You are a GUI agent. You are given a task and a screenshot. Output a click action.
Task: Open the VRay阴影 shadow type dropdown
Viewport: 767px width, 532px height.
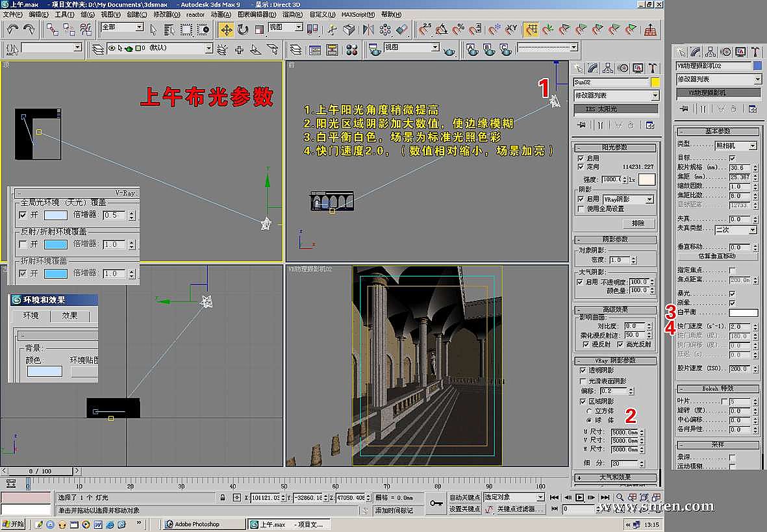[649, 199]
